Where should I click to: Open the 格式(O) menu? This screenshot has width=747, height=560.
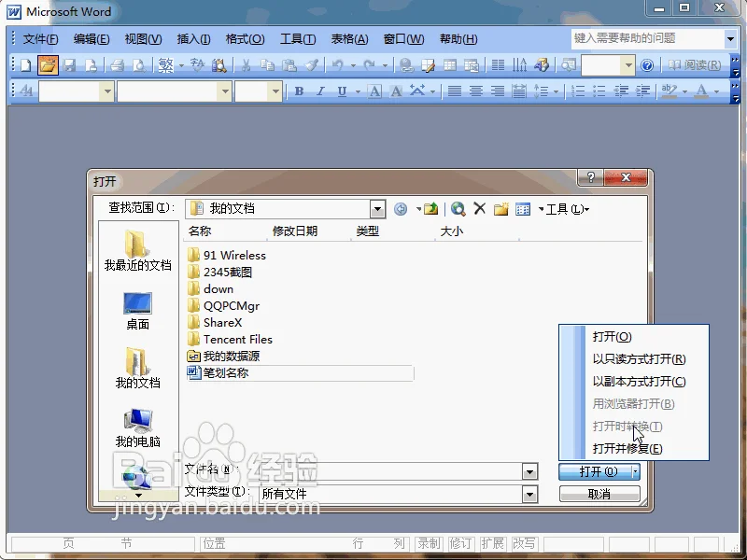pos(245,39)
